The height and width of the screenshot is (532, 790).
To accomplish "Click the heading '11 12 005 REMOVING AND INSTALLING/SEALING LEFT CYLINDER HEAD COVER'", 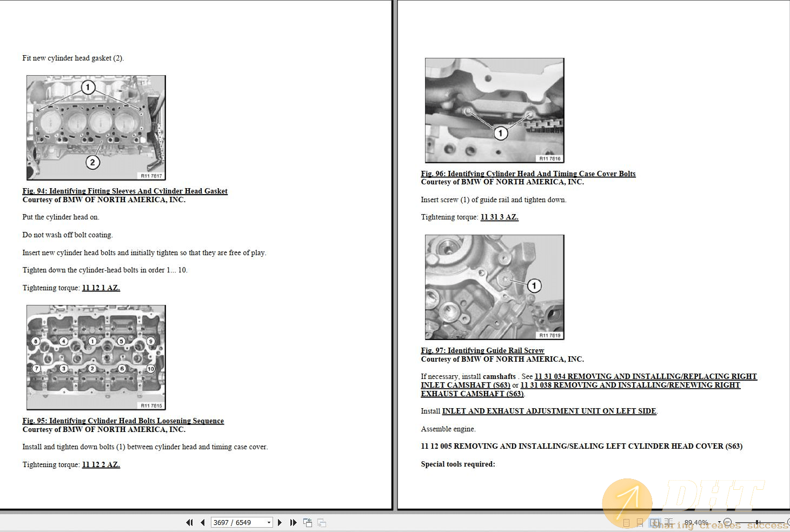I will pos(582,446).
